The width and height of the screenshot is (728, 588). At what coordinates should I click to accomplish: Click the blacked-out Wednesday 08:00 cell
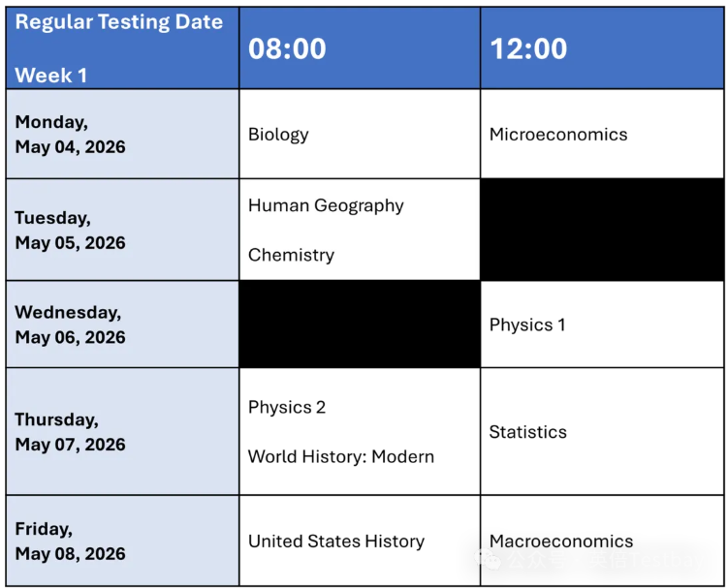coord(360,325)
